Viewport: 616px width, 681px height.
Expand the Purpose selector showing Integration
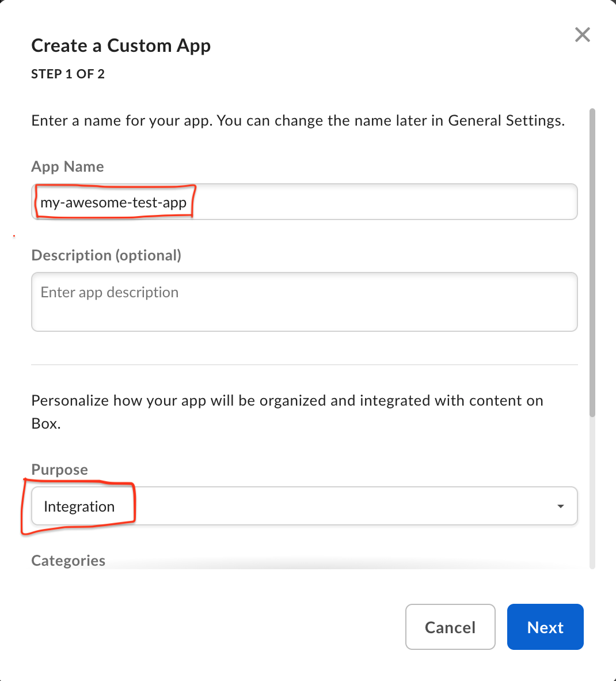tap(304, 506)
